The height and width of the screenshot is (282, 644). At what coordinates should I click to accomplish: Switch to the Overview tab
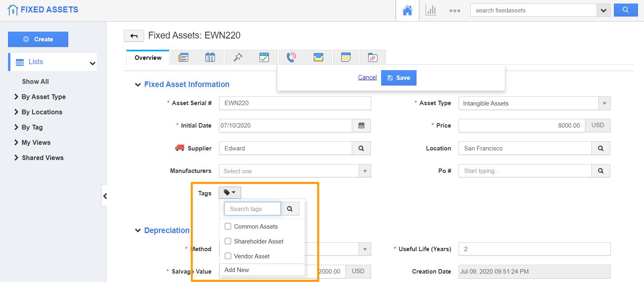pos(148,57)
